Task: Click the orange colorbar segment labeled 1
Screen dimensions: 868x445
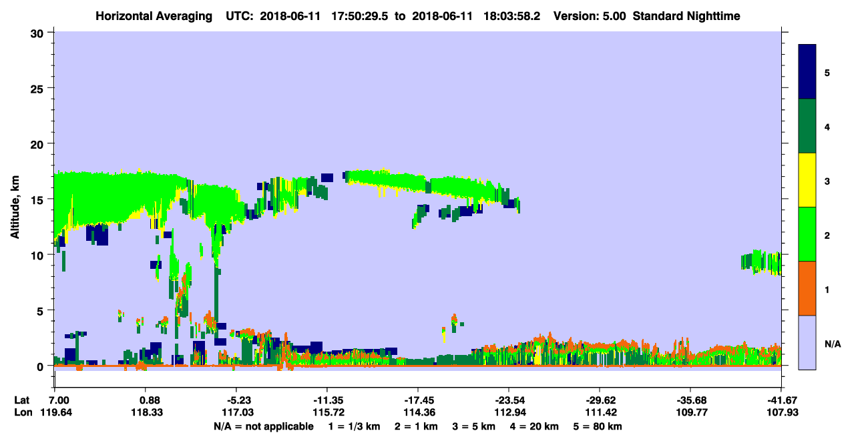Action: (807, 288)
